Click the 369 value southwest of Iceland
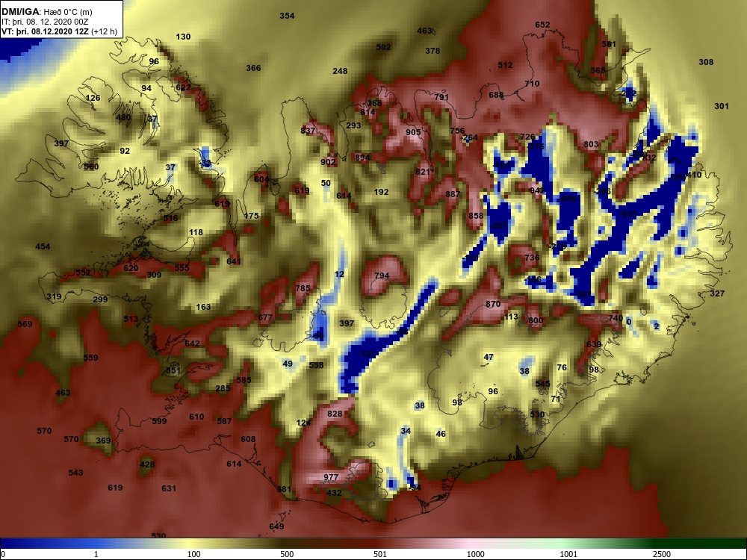 [103, 441]
